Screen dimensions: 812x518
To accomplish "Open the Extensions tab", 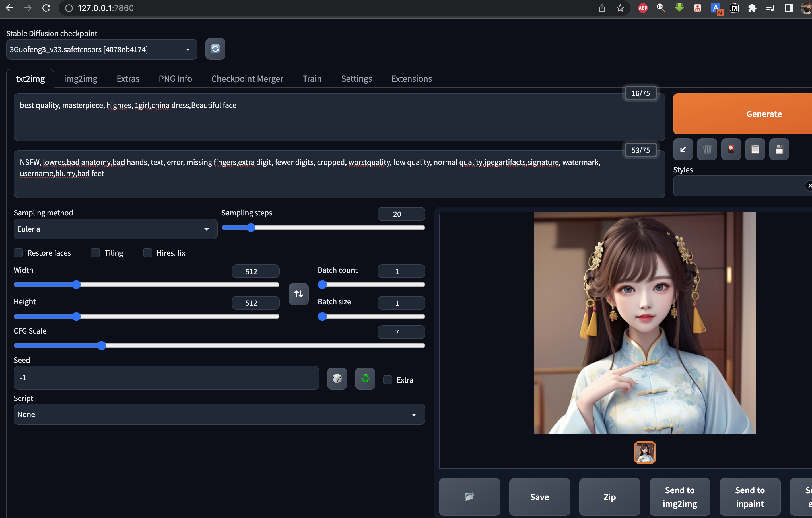I will click(x=411, y=79).
